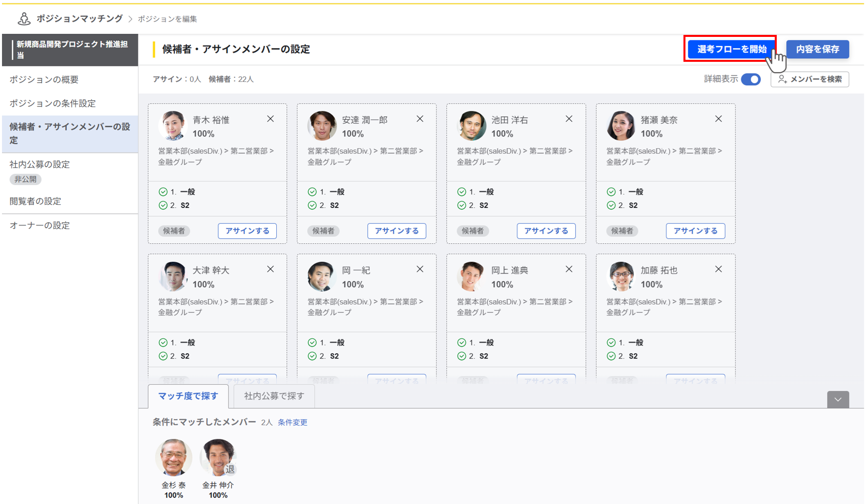The height and width of the screenshot is (504, 865).
Task: Remove 猪瀬 美奈 using the X icon
Action: click(x=718, y=119)
